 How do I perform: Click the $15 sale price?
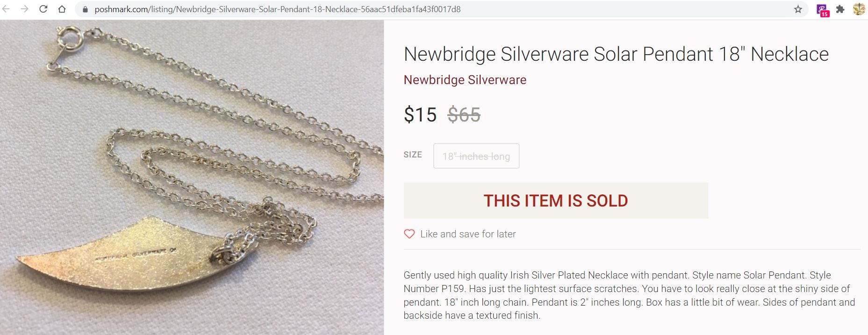pos(420,114)
